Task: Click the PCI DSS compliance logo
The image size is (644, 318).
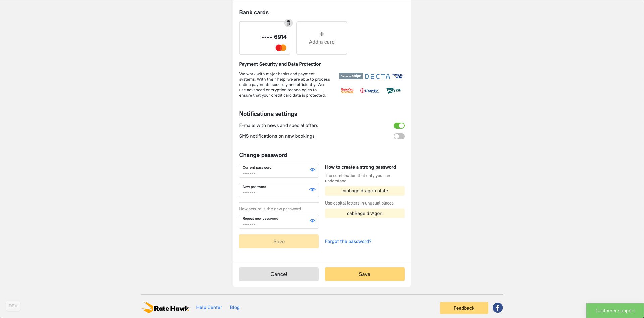Action: tap(393, 91)
